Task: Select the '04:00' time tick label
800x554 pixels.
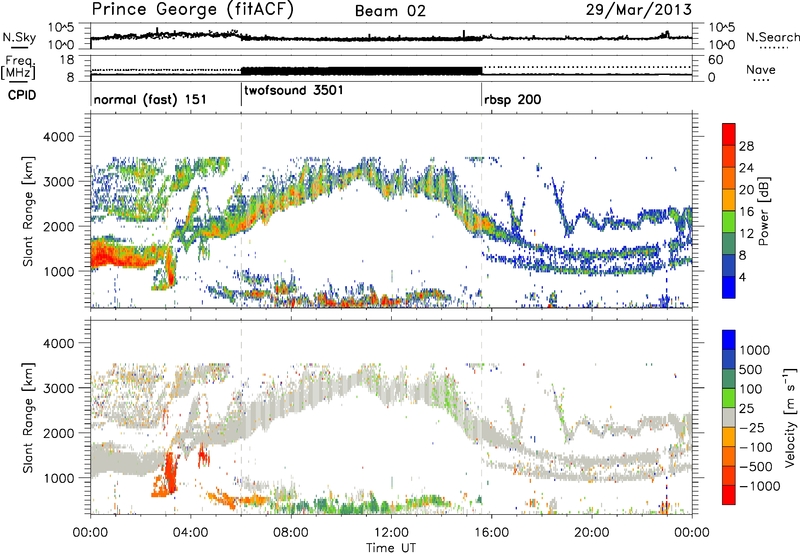Action: click(191, 533)
